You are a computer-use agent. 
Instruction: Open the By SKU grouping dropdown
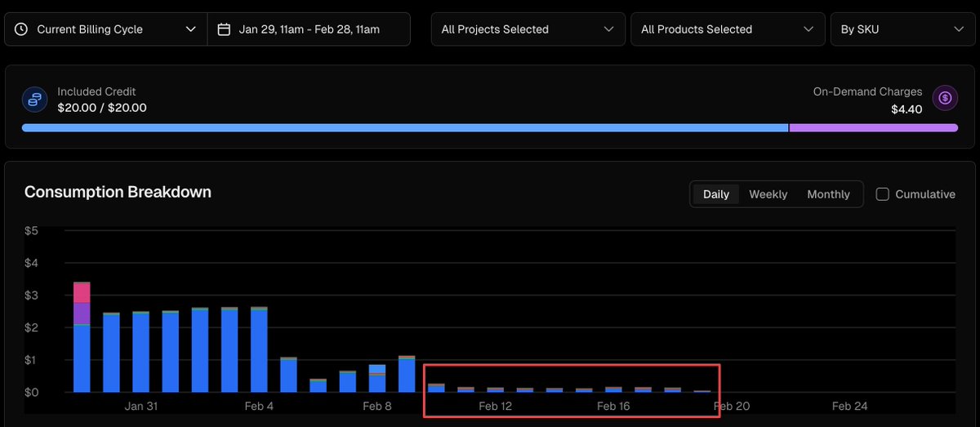pos(902,29)
